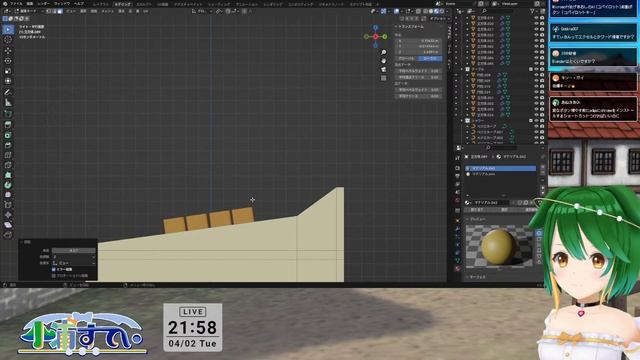Open the メッシュ menu in viewport header
This screenshot has width=640, height=360.
[x=107, y=11]
